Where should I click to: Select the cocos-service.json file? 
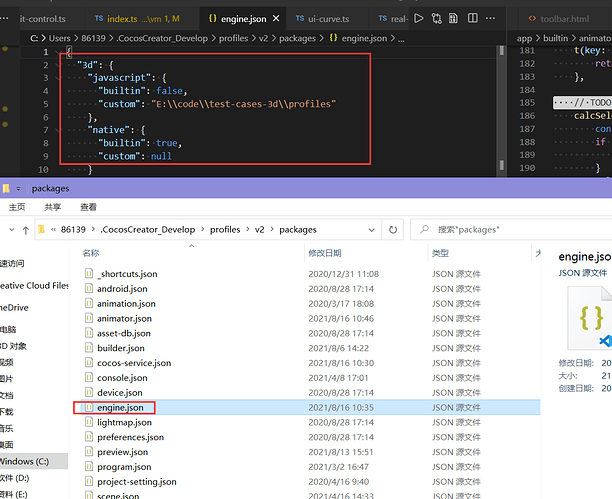[x=134, y=363]
